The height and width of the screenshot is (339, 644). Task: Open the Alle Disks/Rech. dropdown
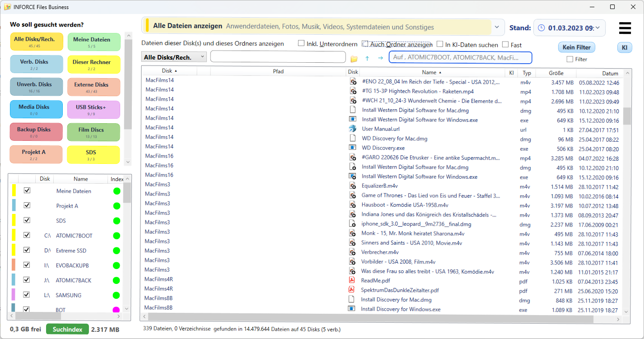pos(174,57)
